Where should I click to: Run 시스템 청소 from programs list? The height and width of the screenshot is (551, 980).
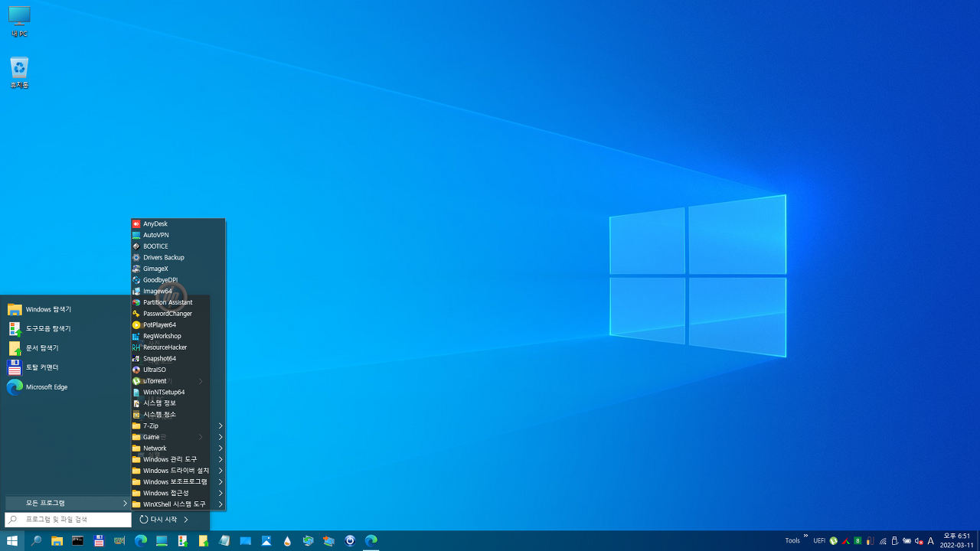178,414
